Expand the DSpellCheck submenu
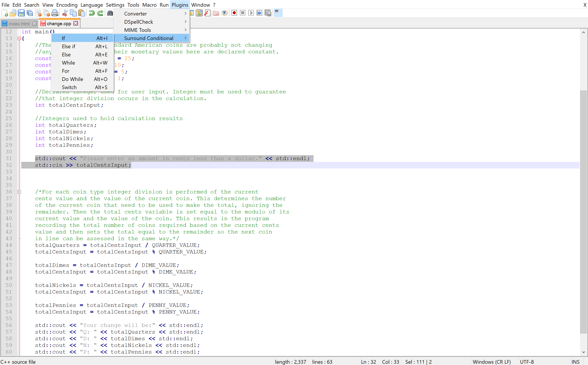 point(139,22)
